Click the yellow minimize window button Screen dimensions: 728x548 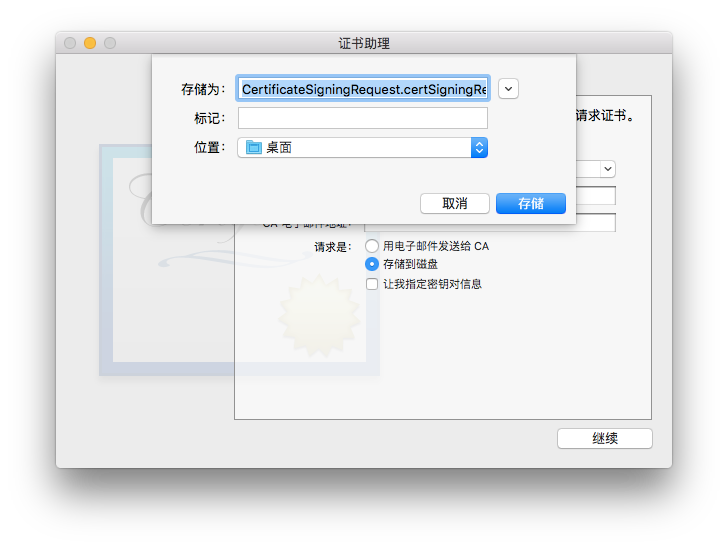tap(90, 43)
